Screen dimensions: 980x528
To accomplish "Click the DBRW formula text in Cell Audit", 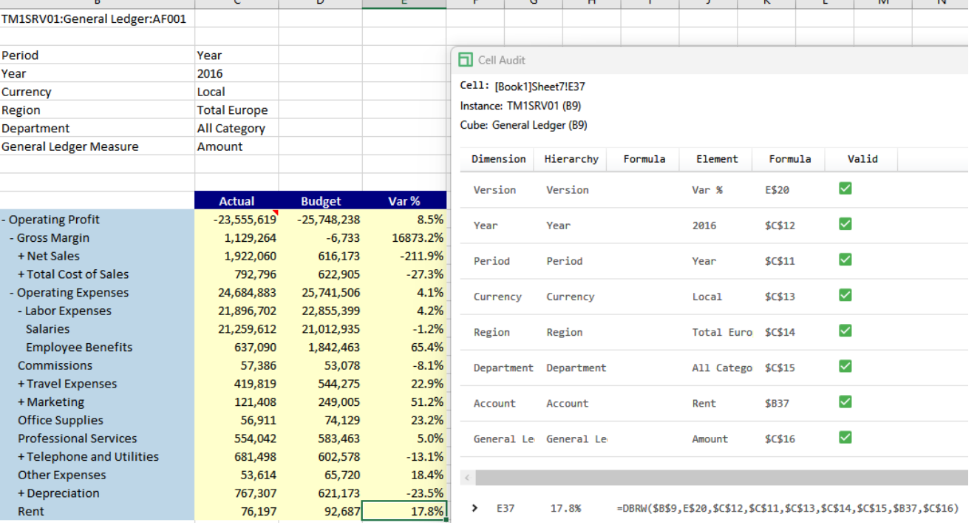I will click(x=787, y=508).
